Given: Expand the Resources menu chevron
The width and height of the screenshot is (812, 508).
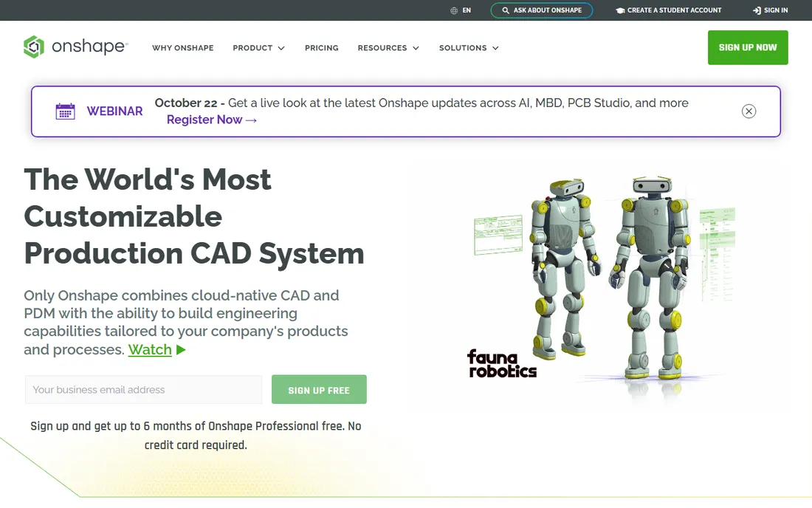Looking at the screenshot, I should point(416,48).
